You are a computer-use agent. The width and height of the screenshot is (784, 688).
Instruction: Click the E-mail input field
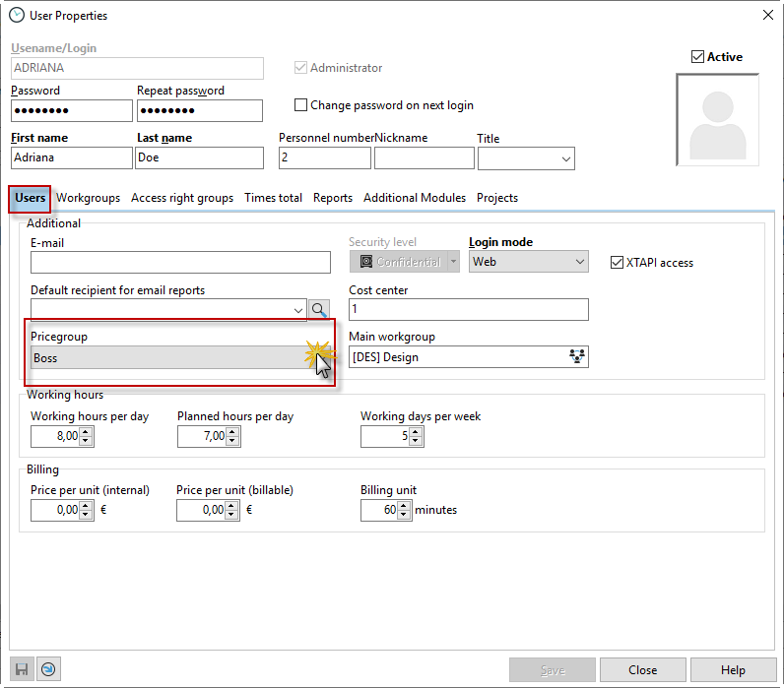[180, 262]
